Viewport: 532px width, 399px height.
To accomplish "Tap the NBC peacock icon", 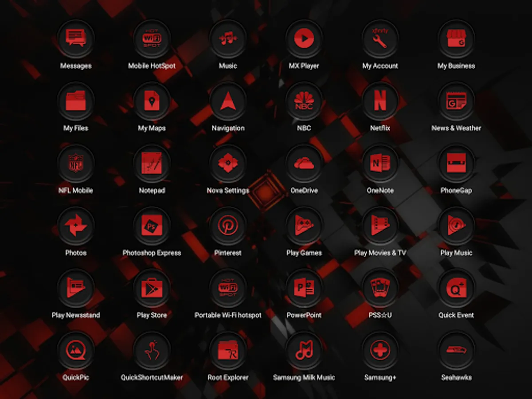I will [x=304, y=101].
